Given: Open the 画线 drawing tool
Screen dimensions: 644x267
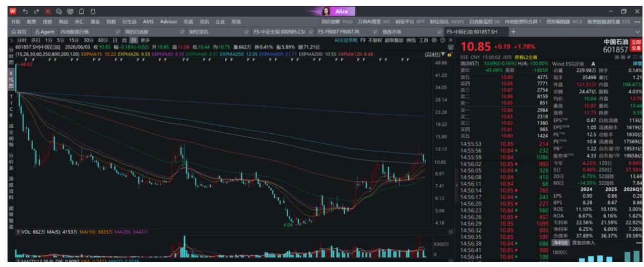Looking at the screenshot, I should click(x=410, y=40).
